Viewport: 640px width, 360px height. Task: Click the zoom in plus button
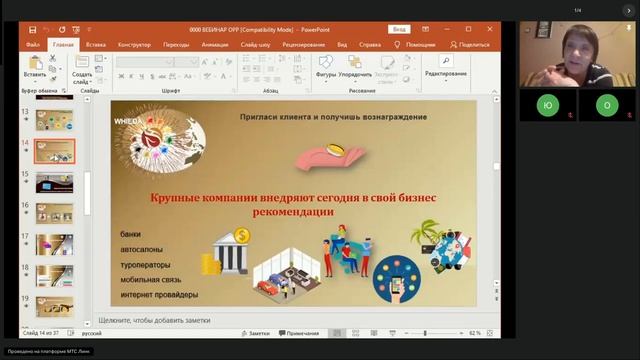click(461, 333)
